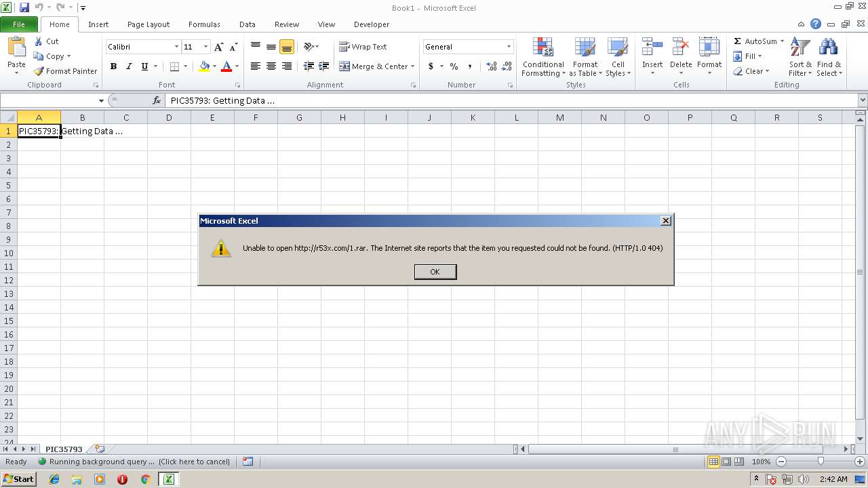Image resolution: width=868 pixels, height=488 pixels.
Task: Open the General number format dropdown
Action: click(x=509, y=47)
